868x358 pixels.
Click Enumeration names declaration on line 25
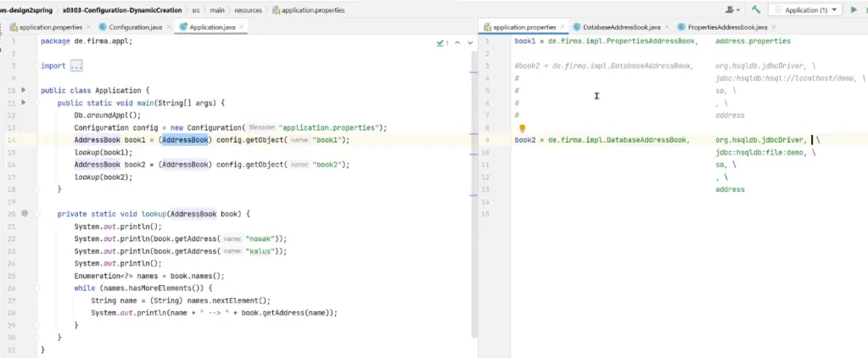click(x=149, y=276)
